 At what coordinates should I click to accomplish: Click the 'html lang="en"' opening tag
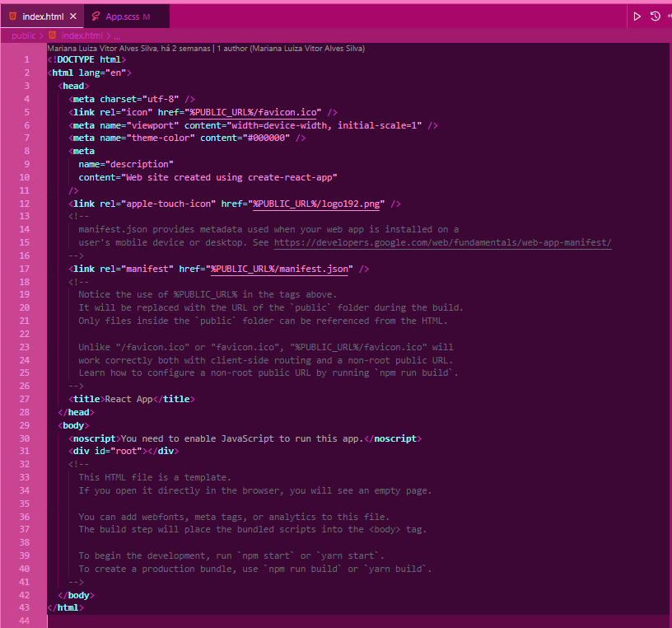(89, 73)
